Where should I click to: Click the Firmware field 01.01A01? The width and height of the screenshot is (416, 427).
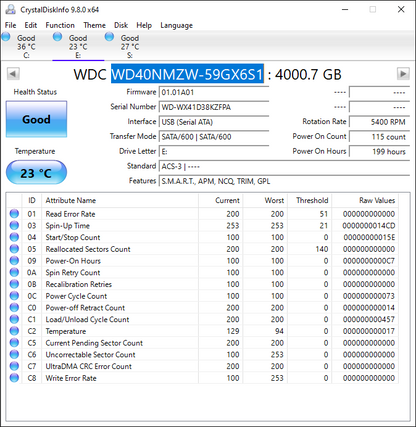click(x=214, y=92)
